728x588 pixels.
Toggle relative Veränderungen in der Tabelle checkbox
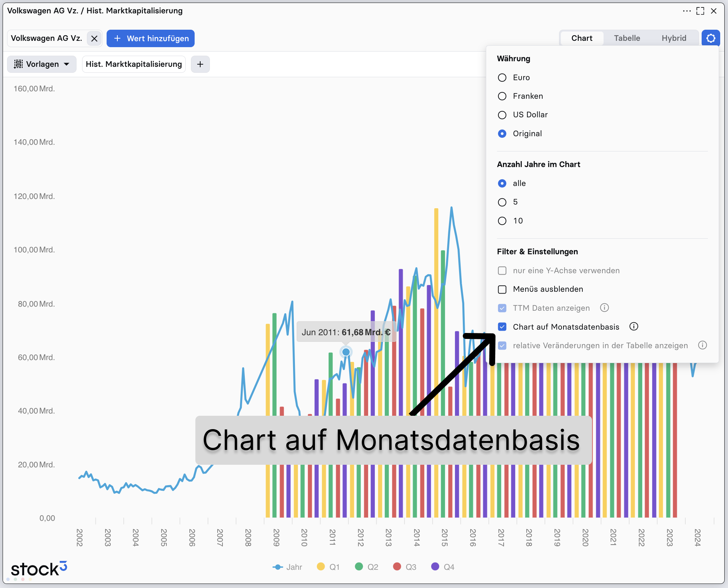tap(502, 346)
